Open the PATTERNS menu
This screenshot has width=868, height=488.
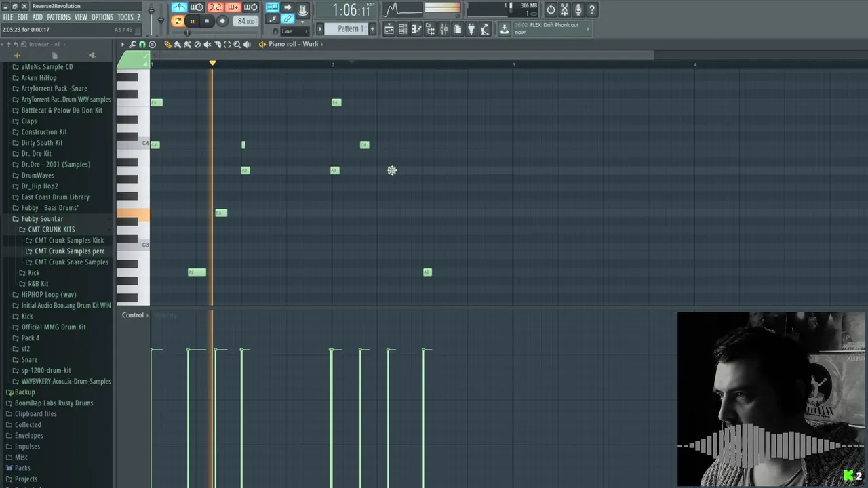click(x=58, y=17)
